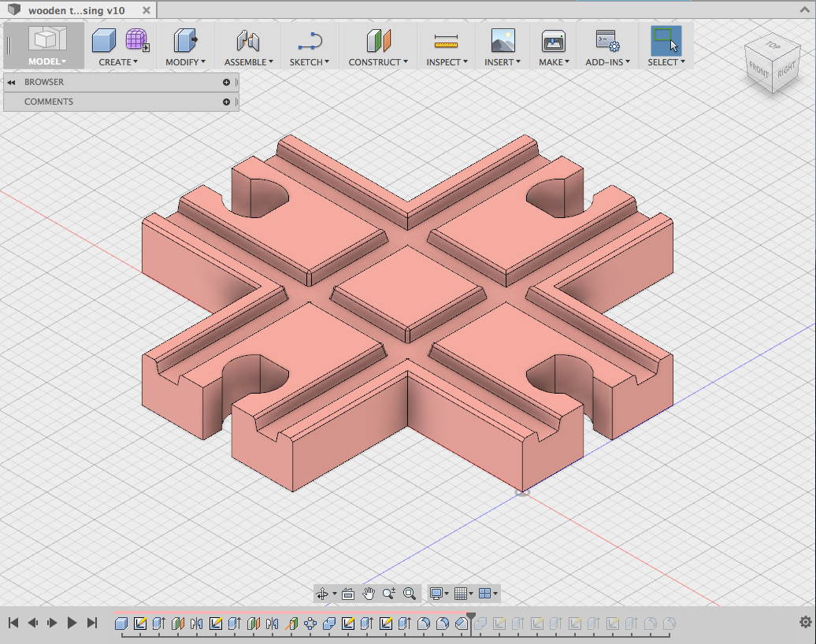Expand the ASSEMBLE menu

click(249, 62)
